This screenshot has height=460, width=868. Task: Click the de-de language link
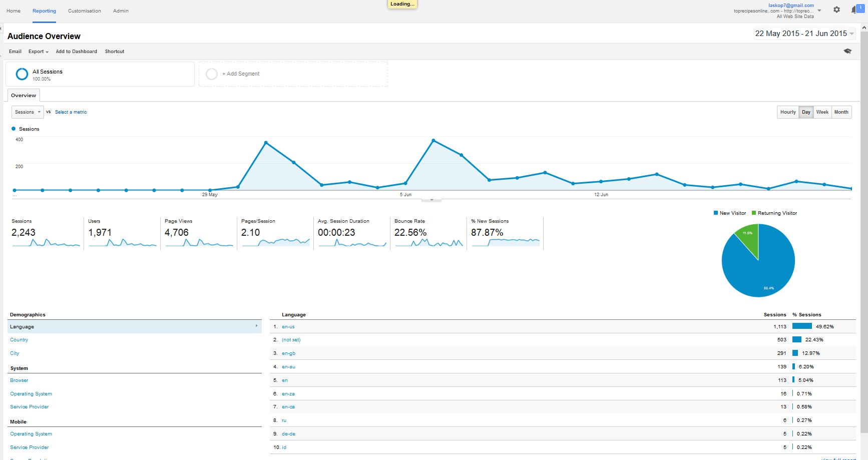tap(288, 434)
